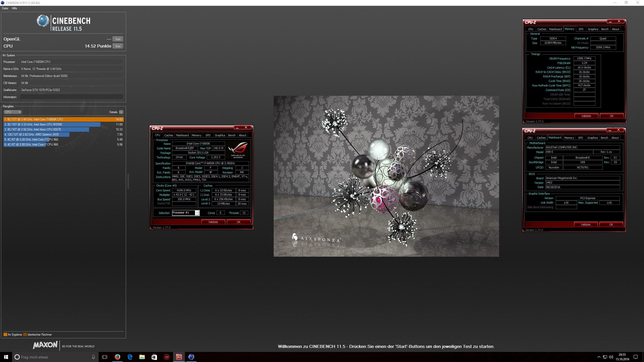Open the Action Center notifications icon
The height and width of the screenshot is (362, 644).
point(636,357)
